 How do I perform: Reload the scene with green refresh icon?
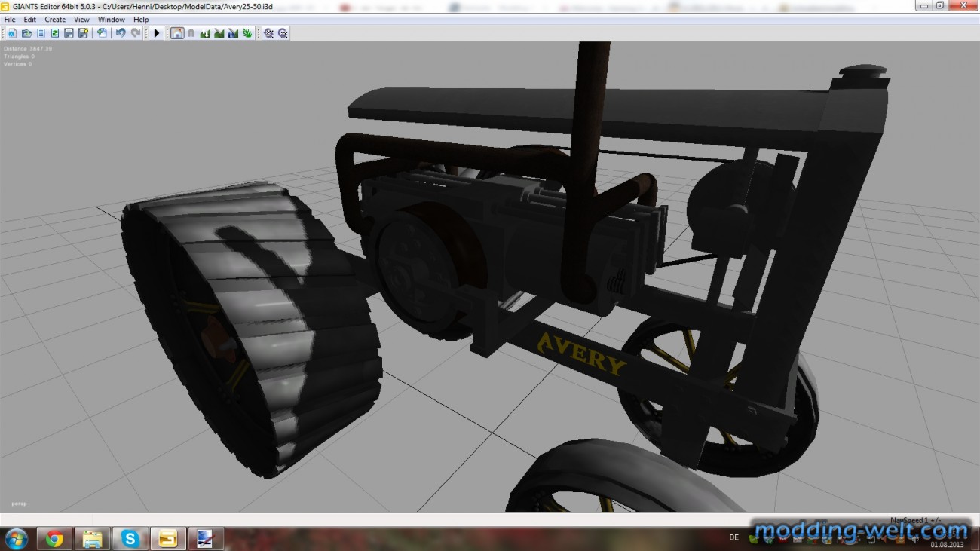point(55,33)
